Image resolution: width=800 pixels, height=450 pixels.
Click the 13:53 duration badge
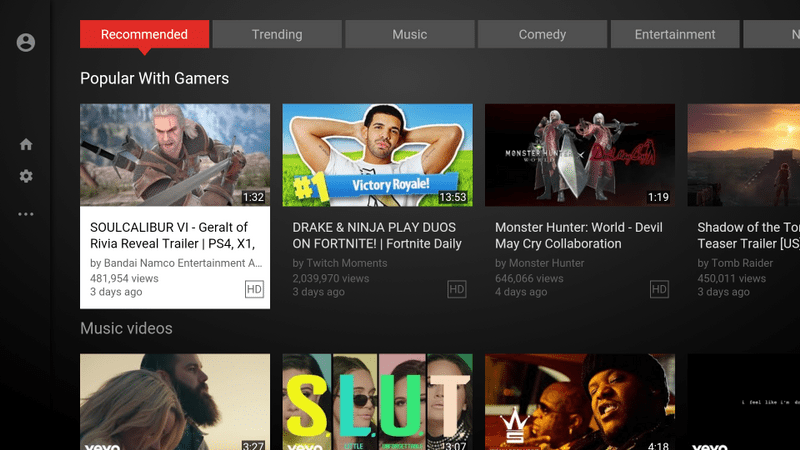(453, 197)
